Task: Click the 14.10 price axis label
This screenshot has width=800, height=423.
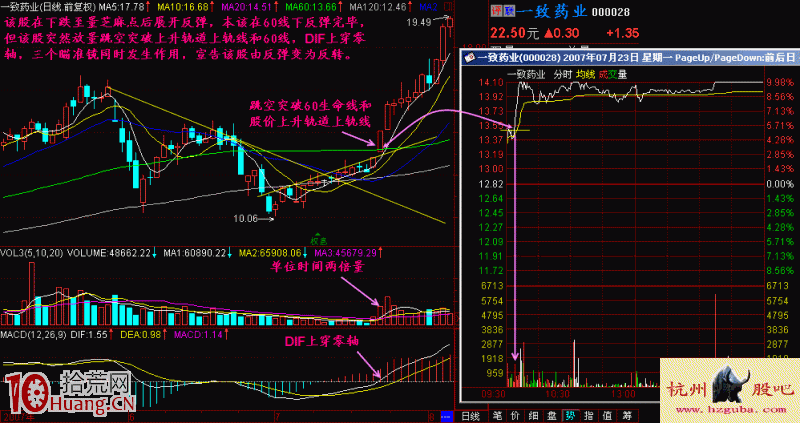Action: coord(492,82)
